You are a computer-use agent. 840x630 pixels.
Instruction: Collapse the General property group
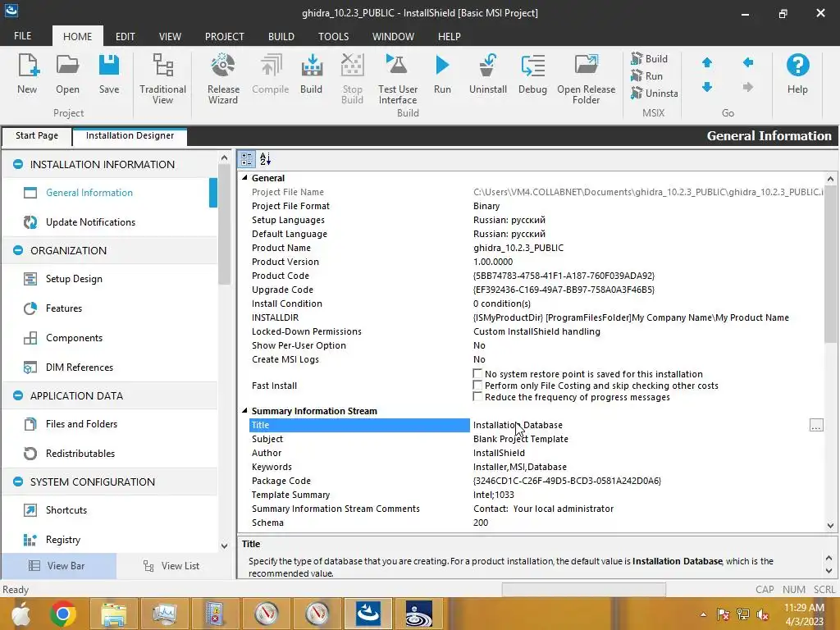pyautogui.click(x=244, y=178)
